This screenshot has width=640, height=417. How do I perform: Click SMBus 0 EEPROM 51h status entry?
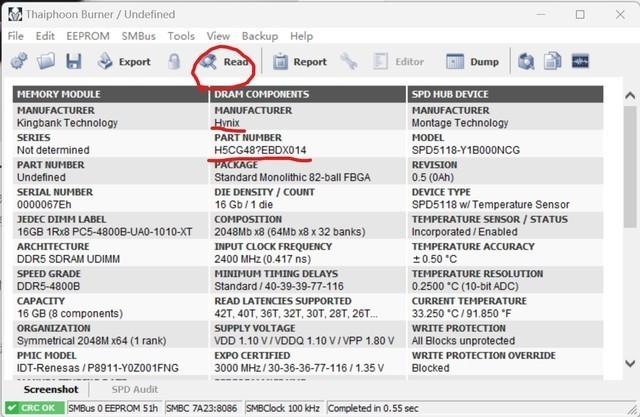click(113, 408)
